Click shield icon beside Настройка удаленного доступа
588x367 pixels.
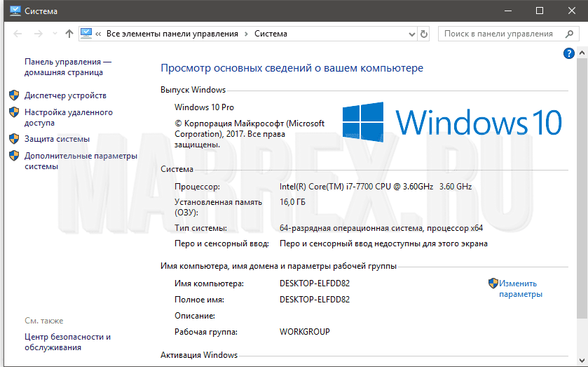(14, 112)
